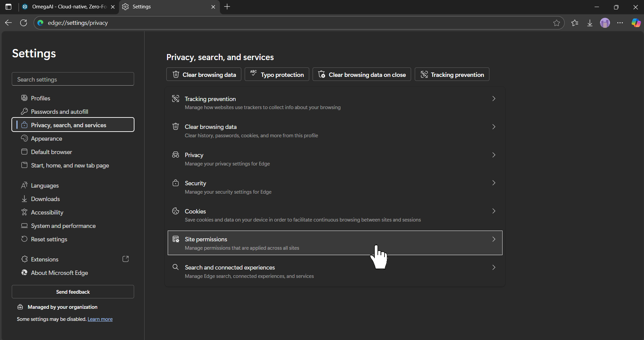The height and width of the screenshot is (340, 644).
Task: Click the user profile avatar icon
Action: click(x=605, y=23)
